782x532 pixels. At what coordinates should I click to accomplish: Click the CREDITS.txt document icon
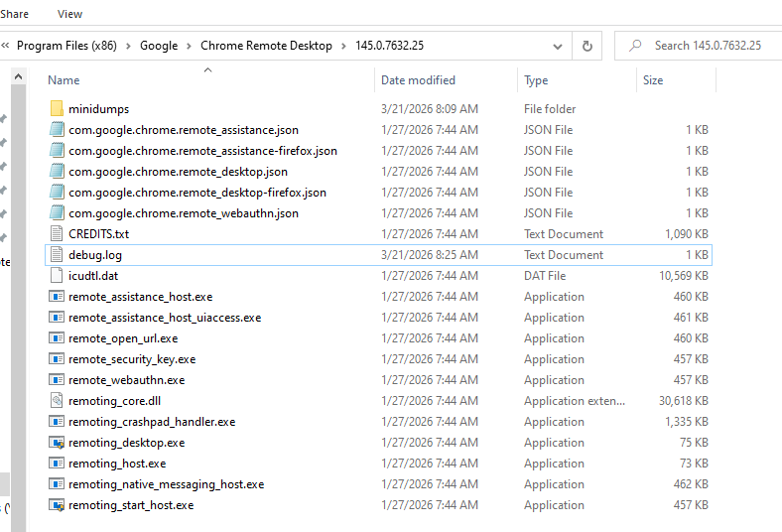point(57,234)
